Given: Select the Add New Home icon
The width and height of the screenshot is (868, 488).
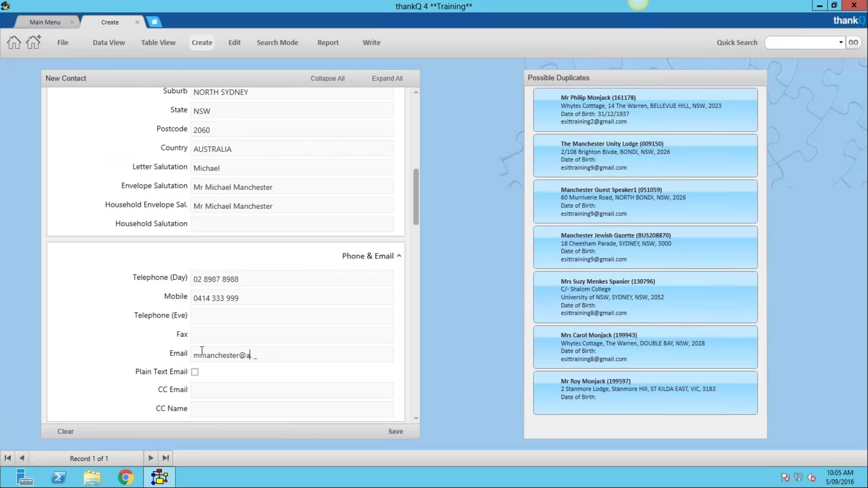Looking at the screenshot, I should [x=33, y=42].
